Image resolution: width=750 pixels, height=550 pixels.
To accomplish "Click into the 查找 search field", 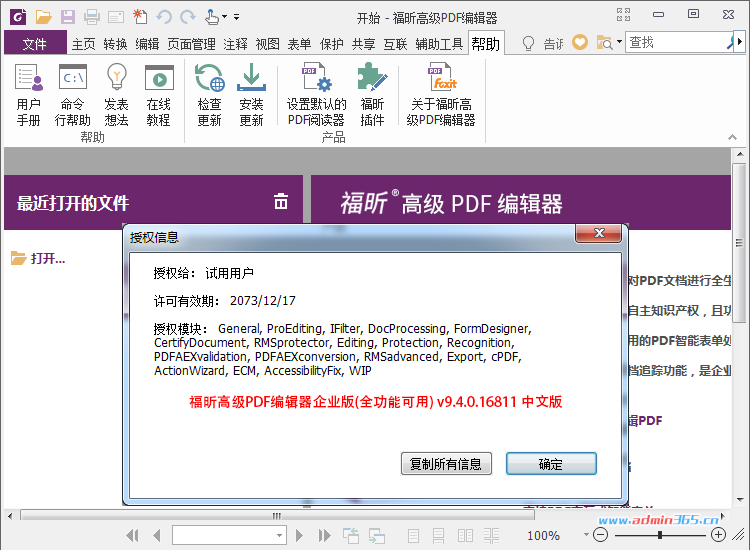I will point(677,42).
